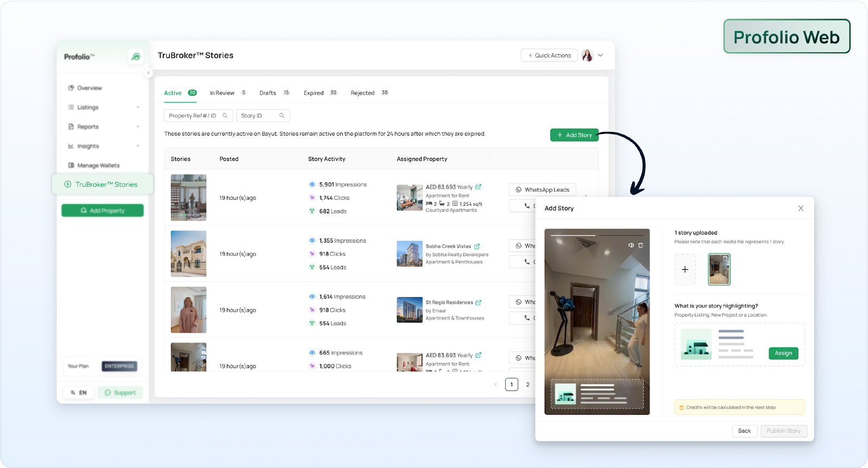Viewport: 868px width, 468px height.
Task: Click the Sobha Creek Vistas property image
Action: click(x=410, y=254)
